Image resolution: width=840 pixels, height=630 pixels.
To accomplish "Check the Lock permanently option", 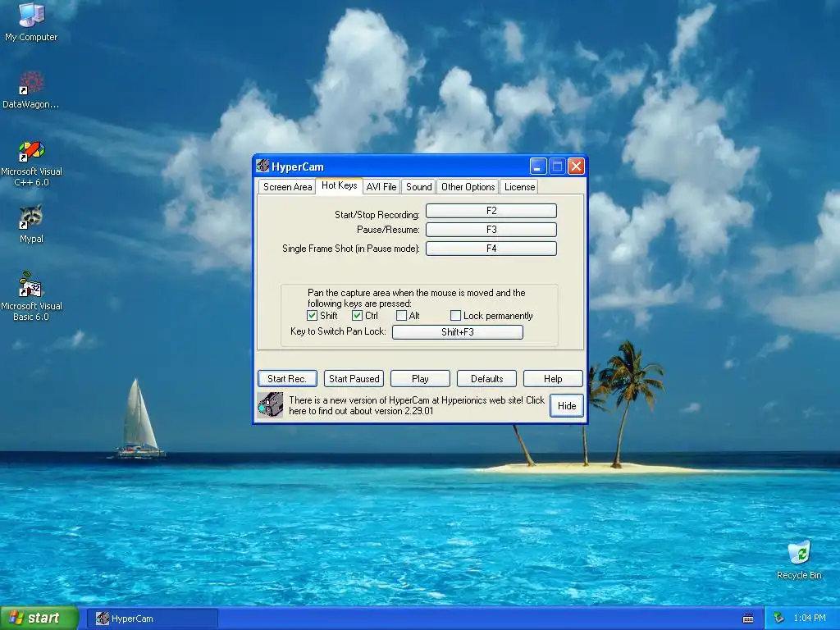I will (455, 316).
